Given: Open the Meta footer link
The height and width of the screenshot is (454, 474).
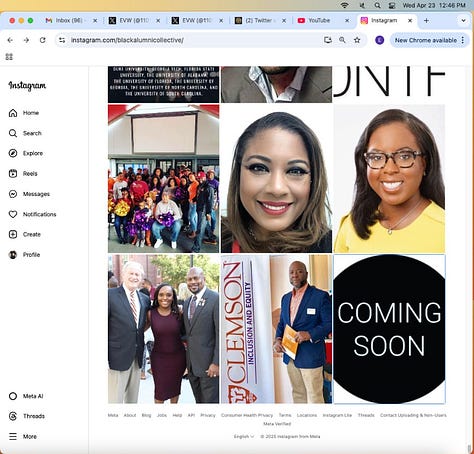Looking at the screenshot, I should (113, 415).
